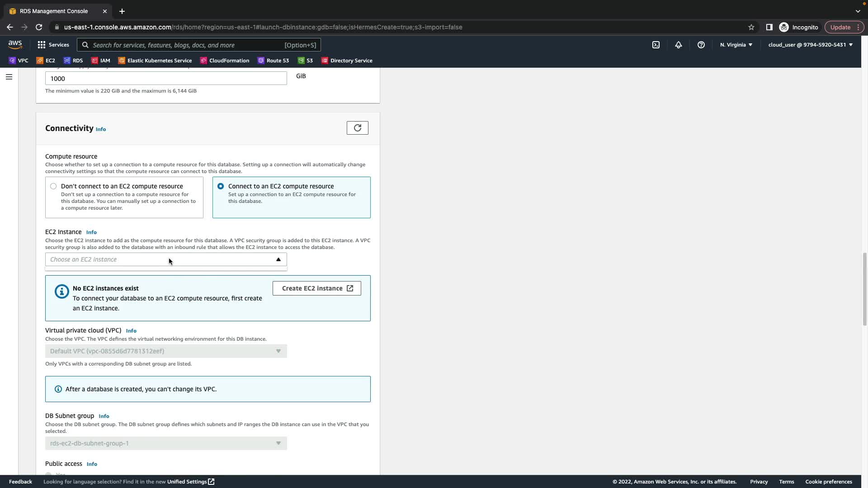Open the Route 53 favorites shortcut
The image size is (868, 488).
(273, 61)
